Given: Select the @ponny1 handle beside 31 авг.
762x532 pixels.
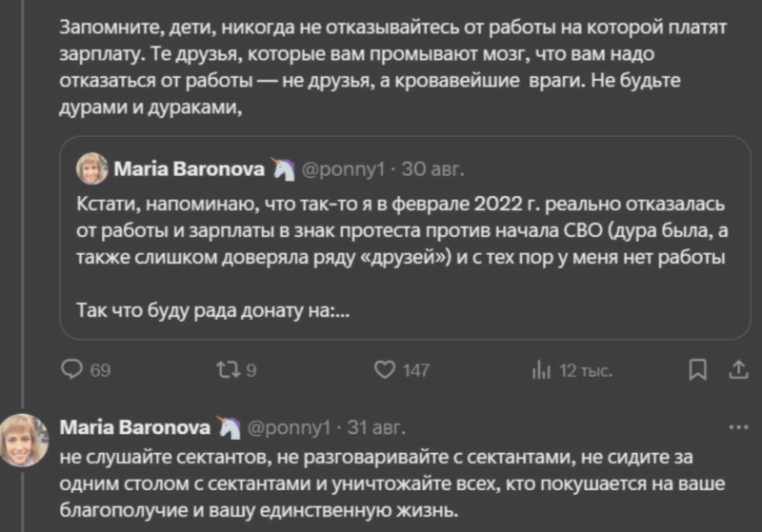Looking at the screenshot, I should point(290,427).
